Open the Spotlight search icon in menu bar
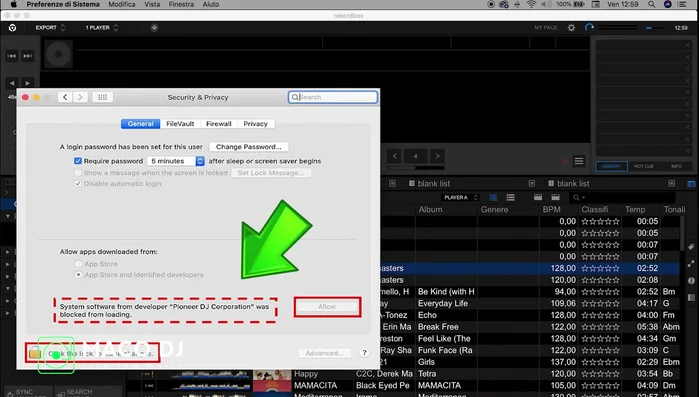699x397 pixels. pyautogui.click(x=652, y=4)
